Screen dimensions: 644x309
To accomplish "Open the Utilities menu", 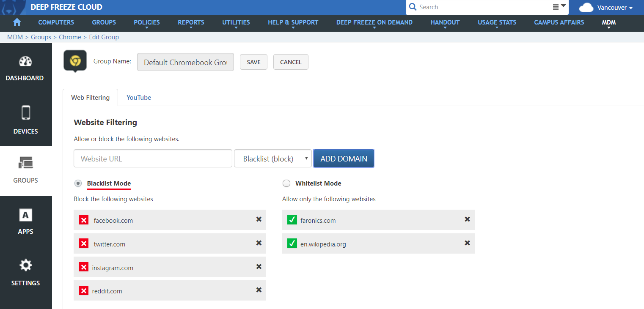I will click(x=236, y=22).
